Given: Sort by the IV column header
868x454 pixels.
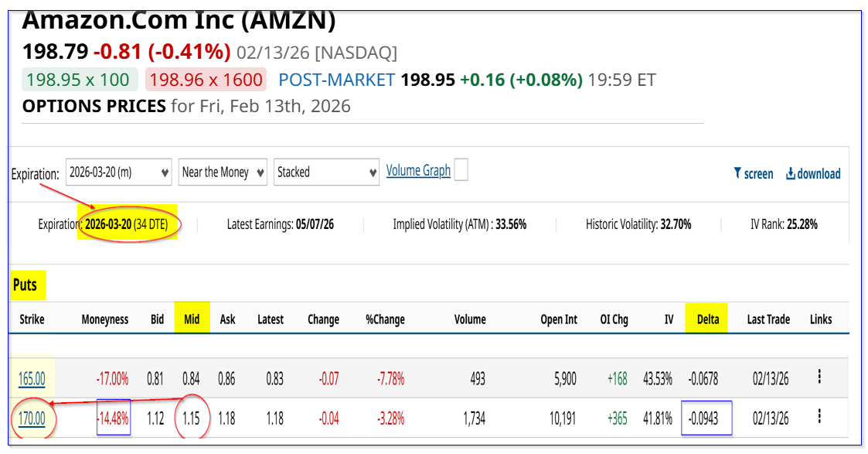Looking at the screenshot, I should click(x=669, y=319).
